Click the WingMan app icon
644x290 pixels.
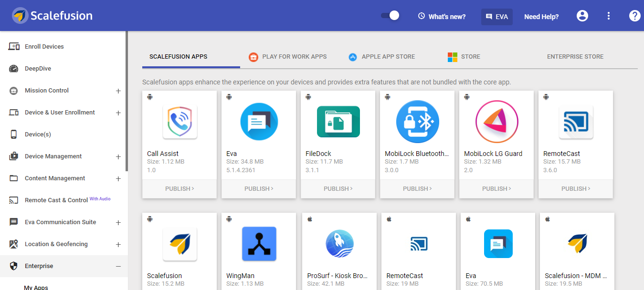coord(259,244)
